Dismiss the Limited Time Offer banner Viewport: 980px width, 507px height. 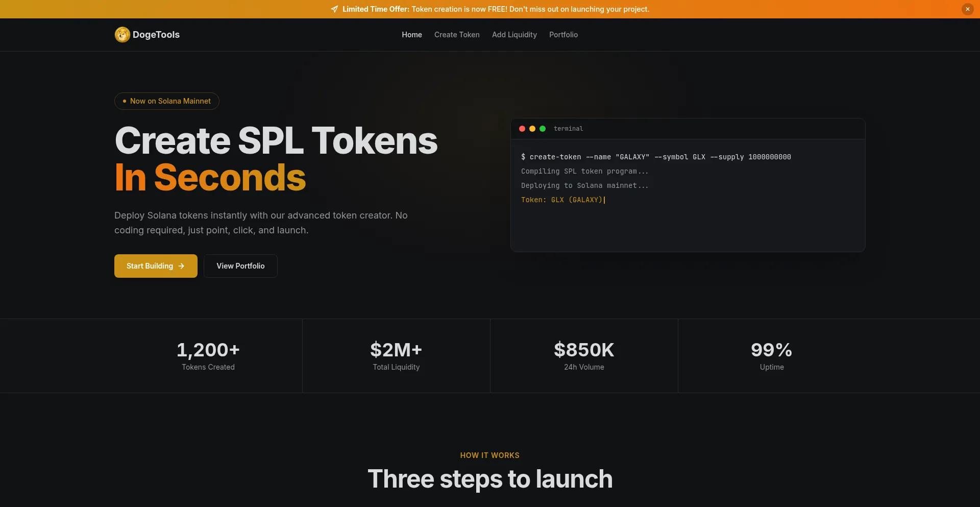tap(967, 9)
